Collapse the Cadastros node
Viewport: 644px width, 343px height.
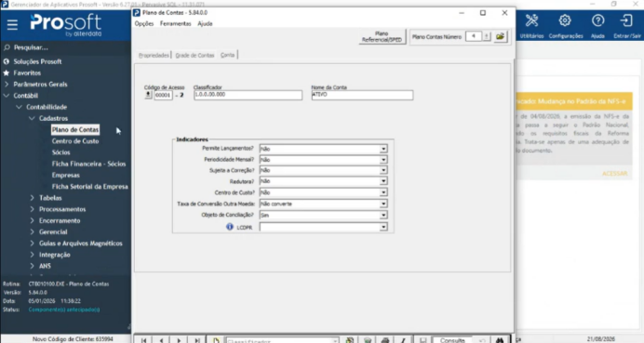[x=32, y=118]
